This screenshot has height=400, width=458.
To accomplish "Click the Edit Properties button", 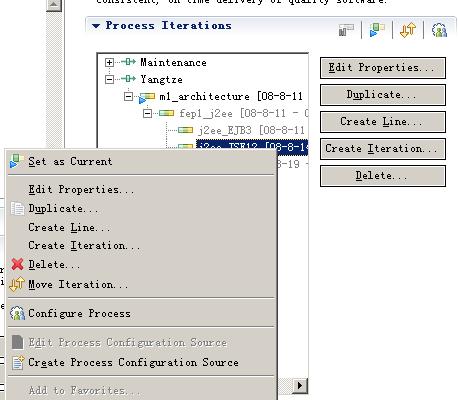I will (383, 68).
